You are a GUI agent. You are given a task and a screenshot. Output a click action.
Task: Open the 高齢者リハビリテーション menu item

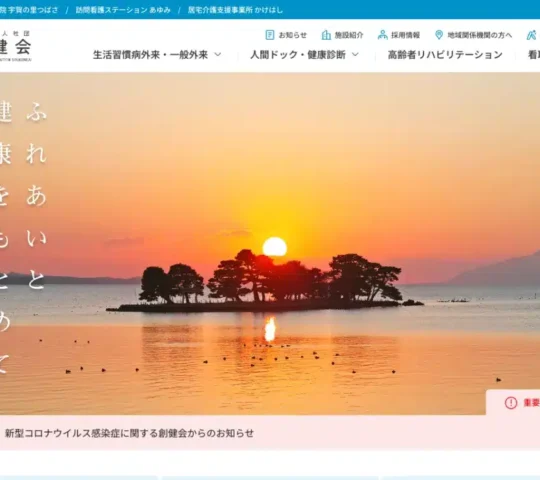click(x=445, y=54)
